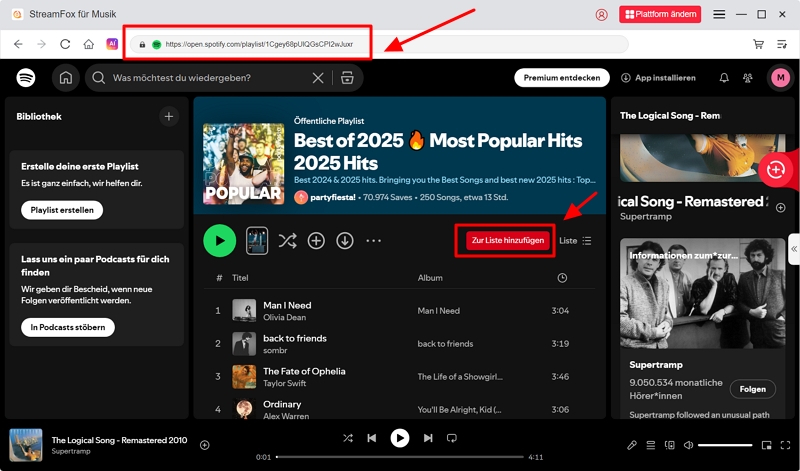
Task: Click the Zur Liste hinzufügen button
Action: 508,240
